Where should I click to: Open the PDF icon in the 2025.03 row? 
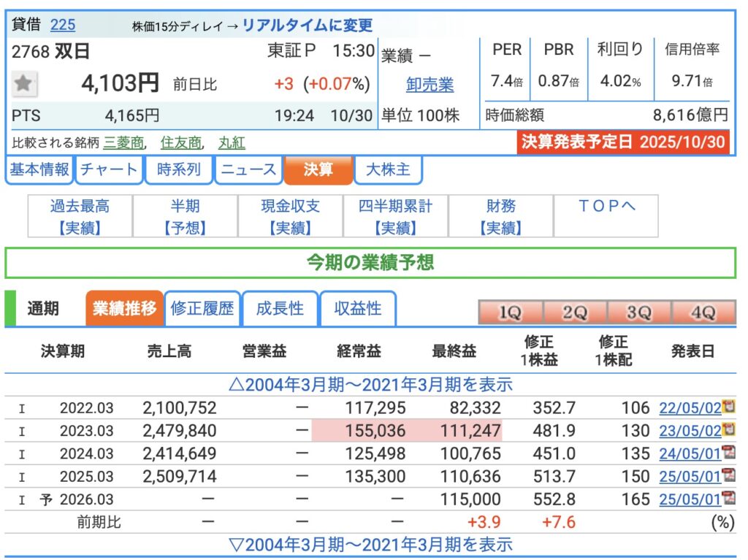click(728, 476)
